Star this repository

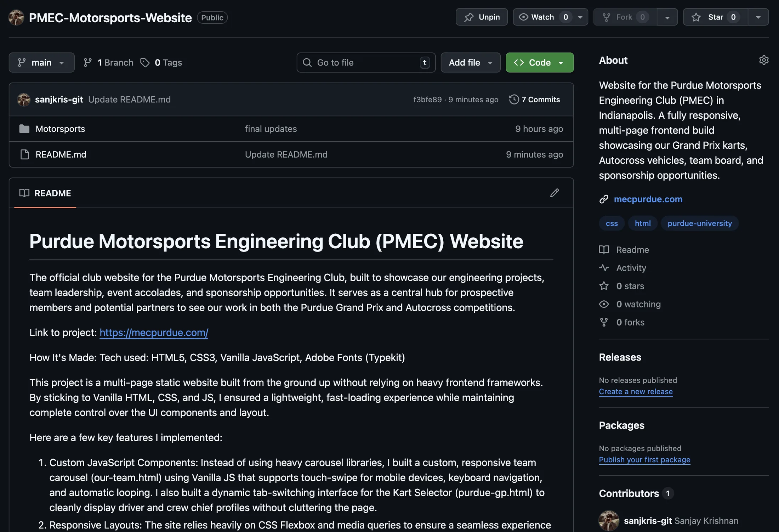[715, 17]
